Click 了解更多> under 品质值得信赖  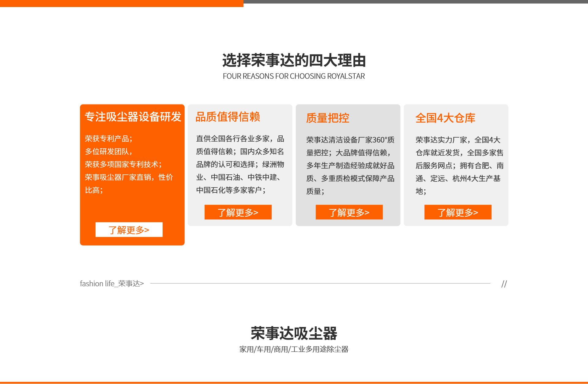(238, 212)
